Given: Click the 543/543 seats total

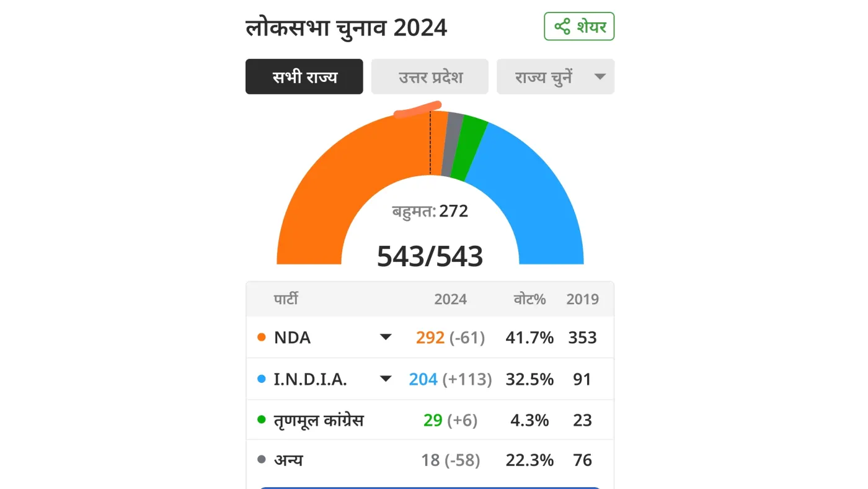Looking at the screenshot, I should tap(430, 256).
